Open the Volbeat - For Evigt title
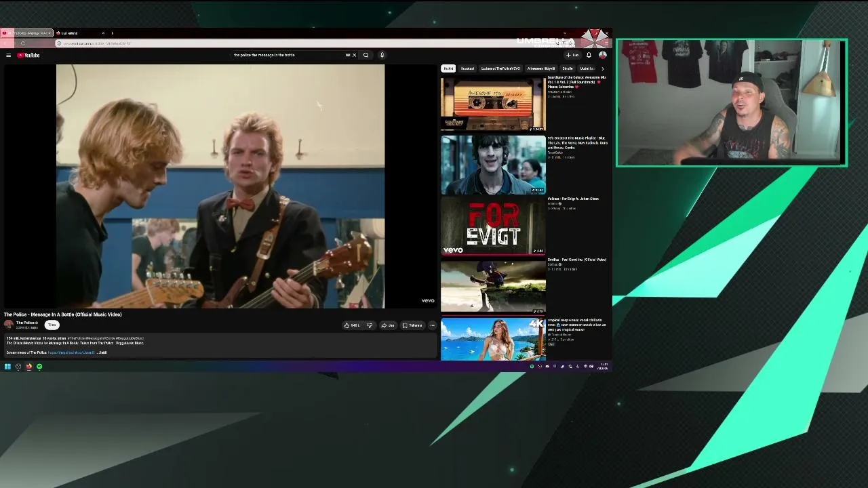 (x=573, y=199)
